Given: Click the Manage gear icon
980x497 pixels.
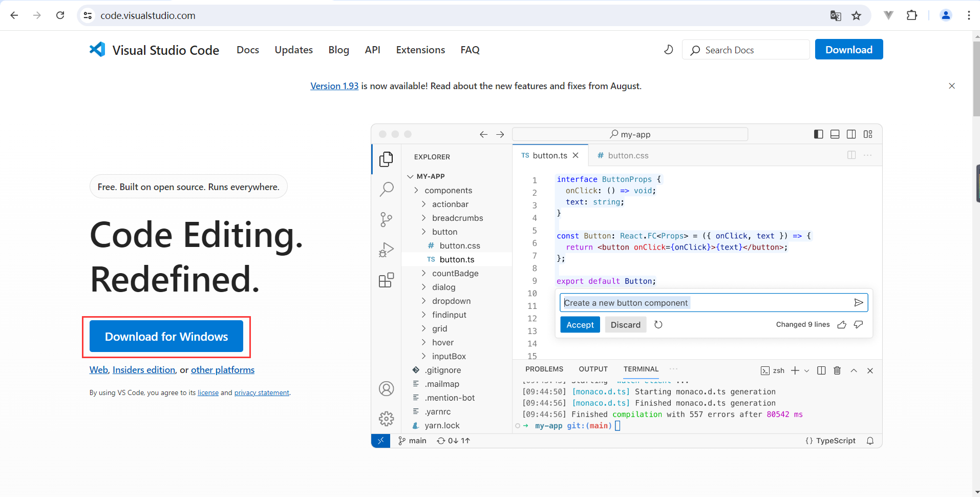Looking at the screenshot, I should click(387, 419).
